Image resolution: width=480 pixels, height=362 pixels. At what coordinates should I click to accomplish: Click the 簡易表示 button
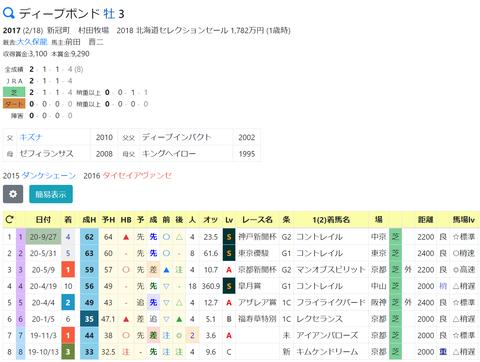51,194
